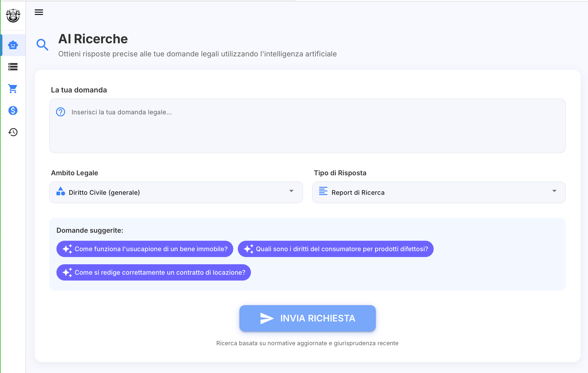
Task: Click the question mark icon in question box
Action: 60,112
